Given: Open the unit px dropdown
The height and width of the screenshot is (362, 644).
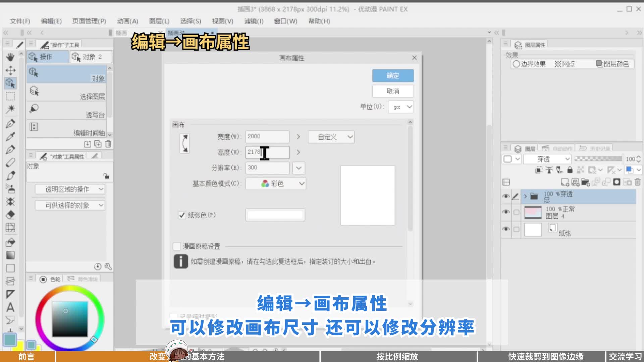Looking at the screenshot, I should (x=401, y=107).
